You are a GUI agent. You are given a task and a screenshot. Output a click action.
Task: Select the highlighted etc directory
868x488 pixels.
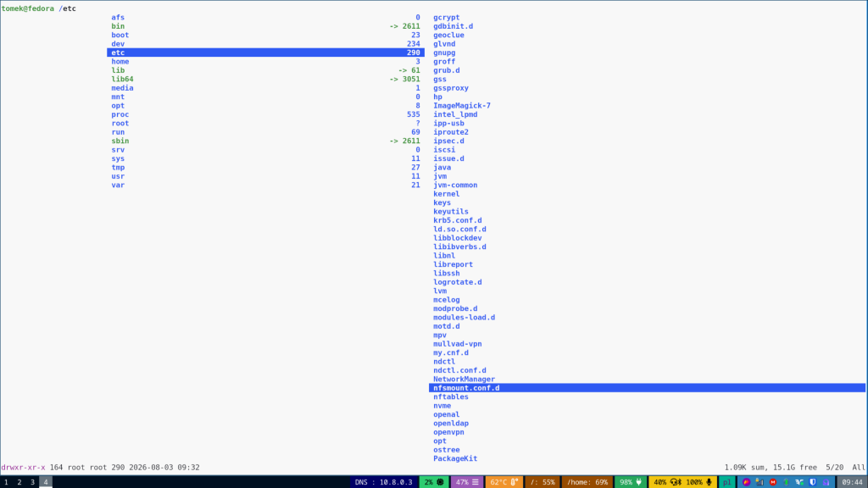(265, 53)
